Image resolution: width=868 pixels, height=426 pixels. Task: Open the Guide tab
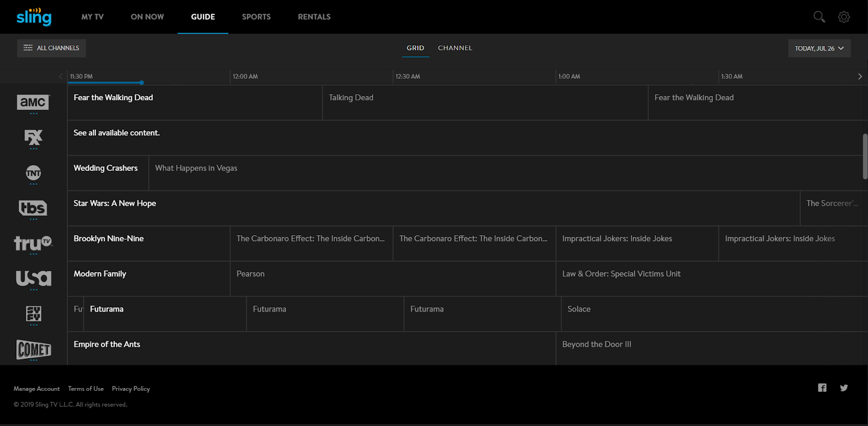click(203, 17)
